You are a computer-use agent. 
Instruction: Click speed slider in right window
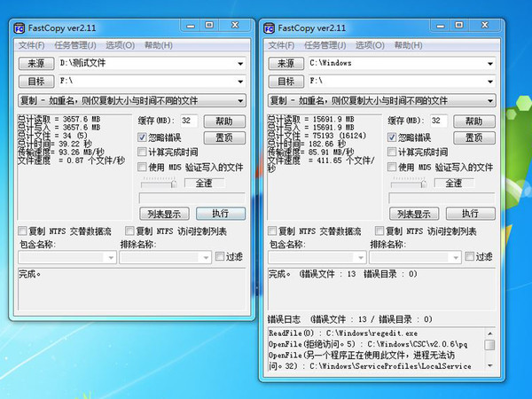click(409, 184)
